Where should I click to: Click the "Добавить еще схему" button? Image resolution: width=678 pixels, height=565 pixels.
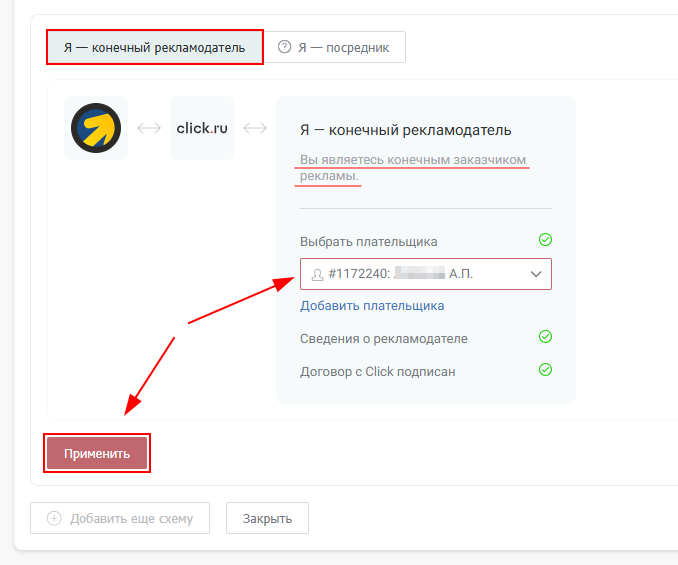pos(120,518)
